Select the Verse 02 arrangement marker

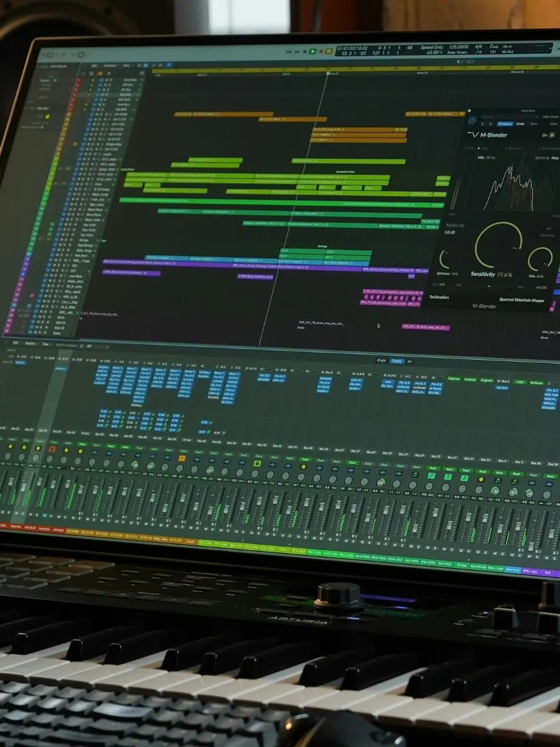[x=421, y=73]
